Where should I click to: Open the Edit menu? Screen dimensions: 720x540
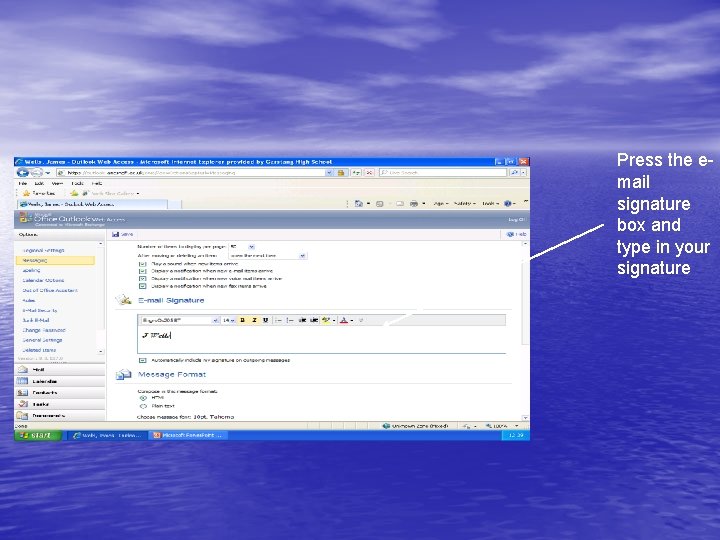tap(39, 183)
